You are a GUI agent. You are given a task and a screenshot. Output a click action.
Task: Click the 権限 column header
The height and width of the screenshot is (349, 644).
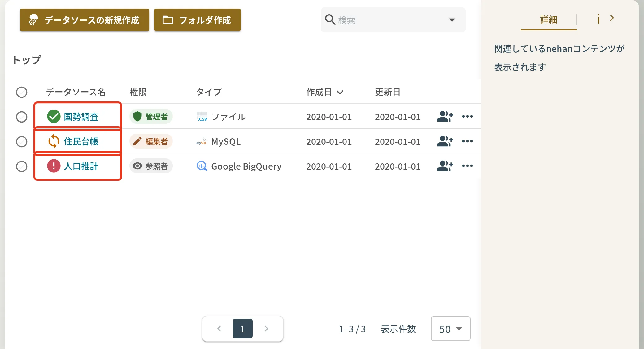click(x=138, y=92)
